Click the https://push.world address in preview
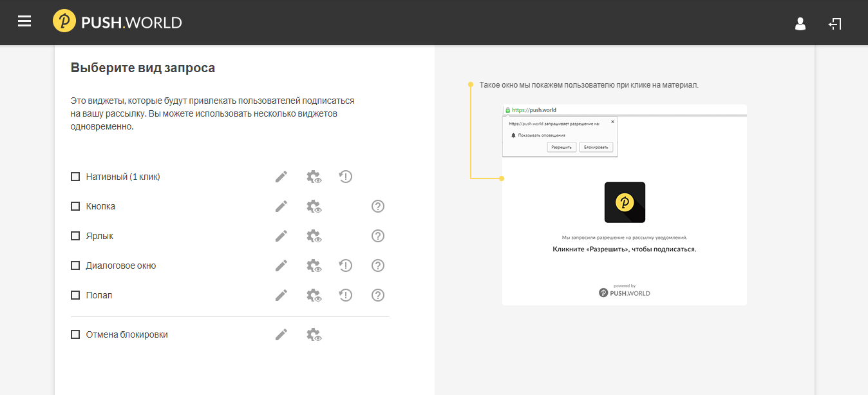Viewport: 868px width, 395px height. (x=534, y=110)
